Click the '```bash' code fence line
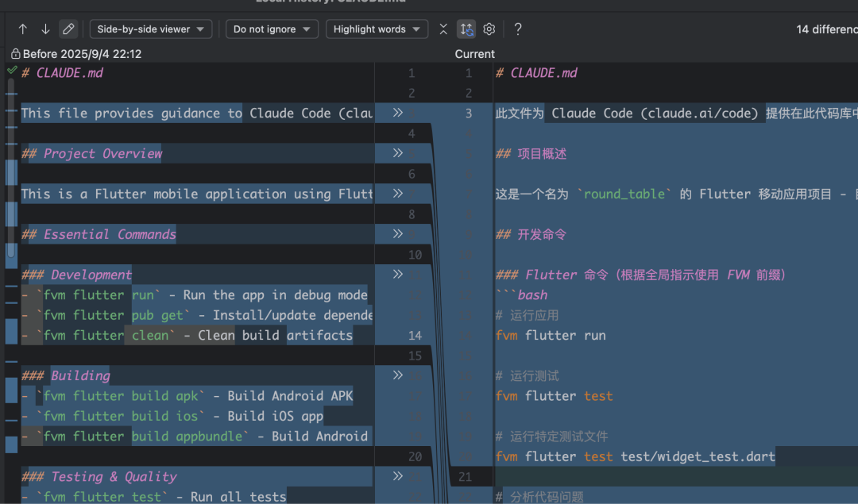This screenshot has width=858, height=504. pyautogui.click(x=521, y=295)
